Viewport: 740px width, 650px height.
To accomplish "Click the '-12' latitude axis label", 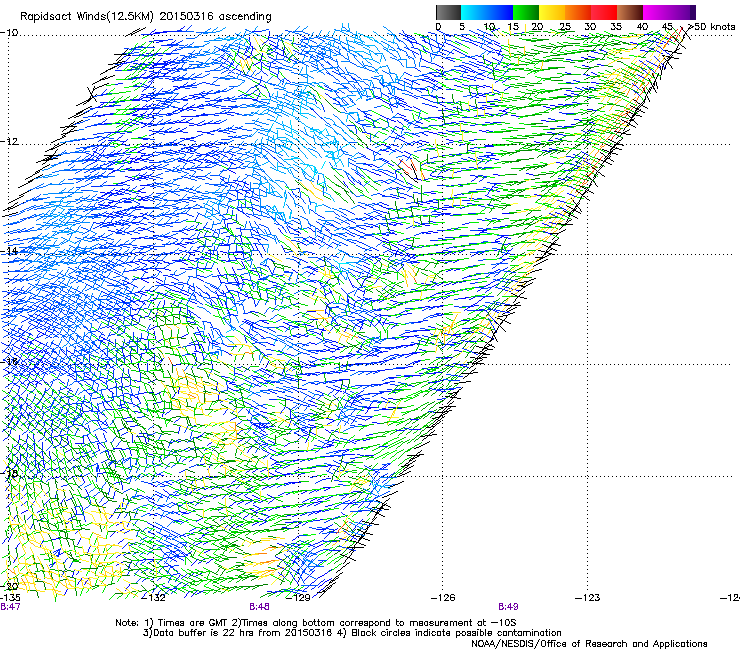I will pyautogui.click(x=9, y=142).
